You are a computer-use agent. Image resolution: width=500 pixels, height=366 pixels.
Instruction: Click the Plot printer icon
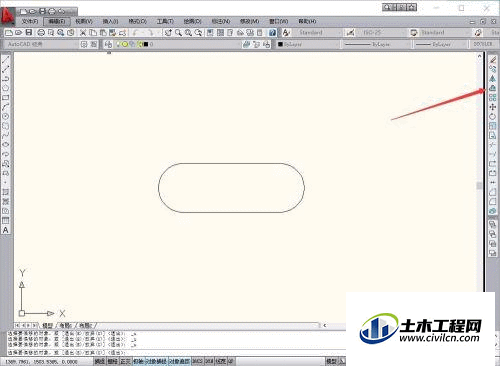point(41,33)
